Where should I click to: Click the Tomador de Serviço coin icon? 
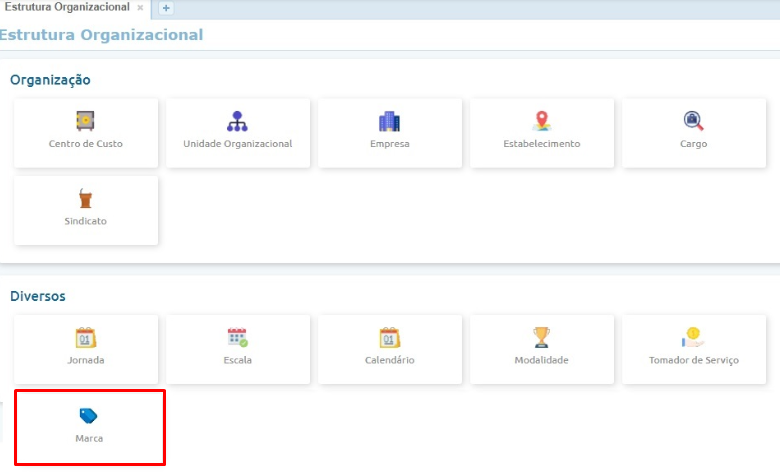(x=693, y=337)
